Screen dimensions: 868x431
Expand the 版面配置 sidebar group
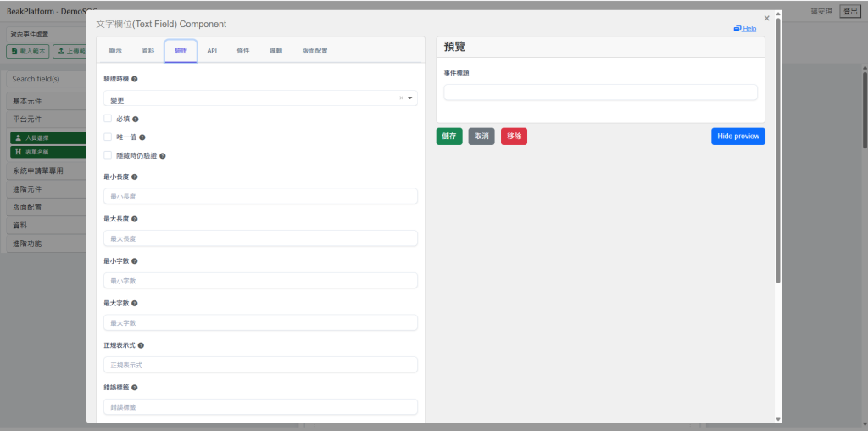(47, 207)
